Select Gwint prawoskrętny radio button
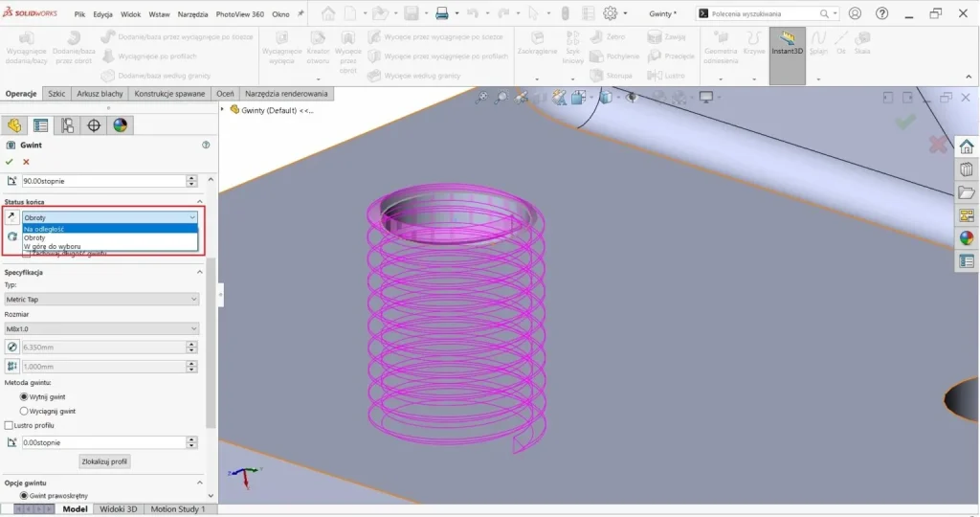The height and width of the screenshot is (517, 980). [x=24, y=496]
